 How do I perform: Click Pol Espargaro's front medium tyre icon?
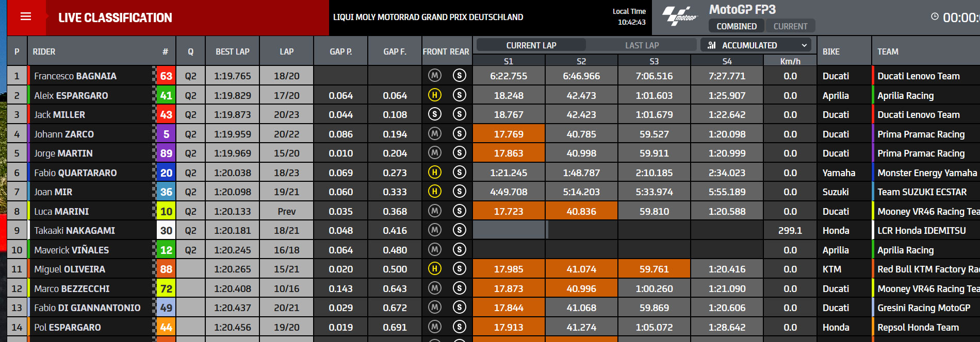(435, 327)
